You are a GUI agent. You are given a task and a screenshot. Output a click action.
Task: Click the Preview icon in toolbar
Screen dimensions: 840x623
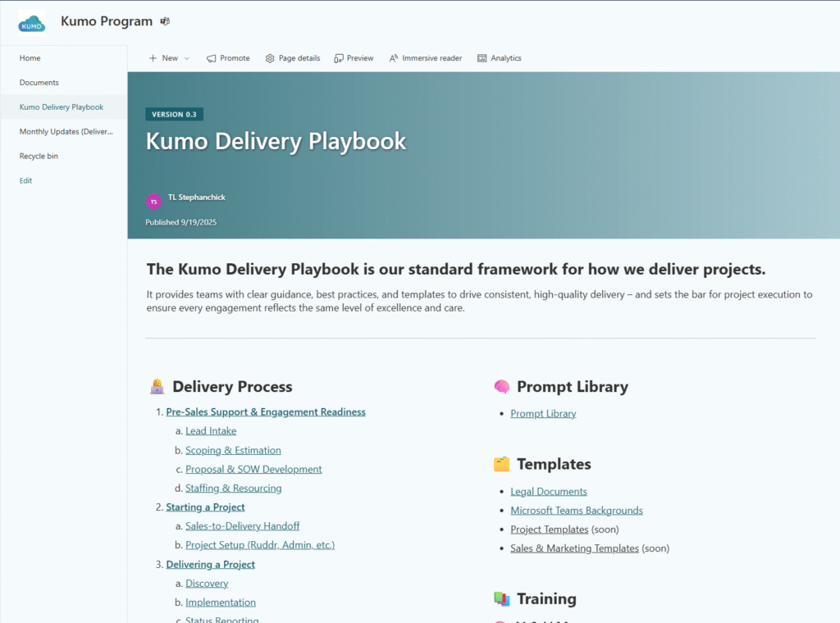point(338,58)
